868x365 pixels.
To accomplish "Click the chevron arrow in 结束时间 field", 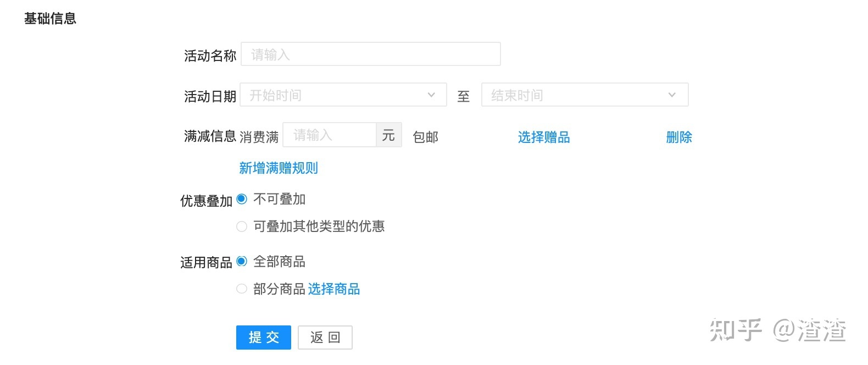I will click(672, 95).
